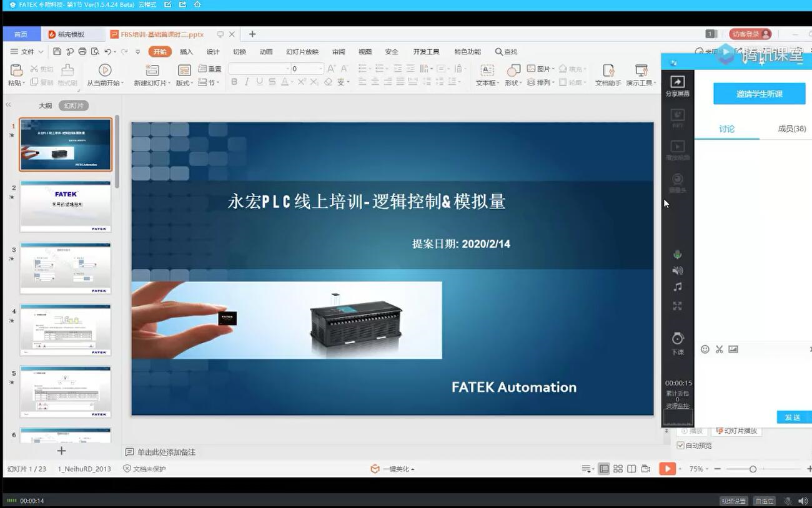Open the Animation (动画) ribbon tab
This screenshot has width=812, height=508.
pos(266,52)
